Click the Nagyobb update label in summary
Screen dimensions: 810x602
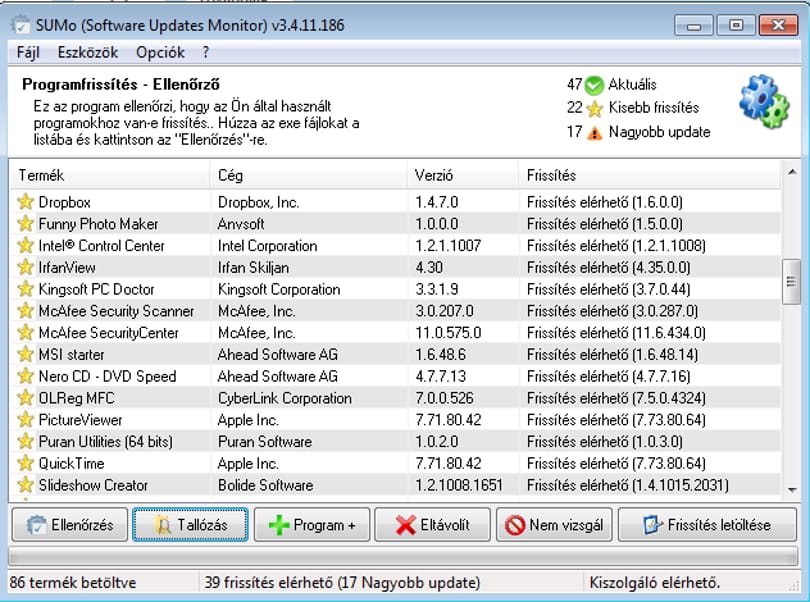(x=660, y=132)
